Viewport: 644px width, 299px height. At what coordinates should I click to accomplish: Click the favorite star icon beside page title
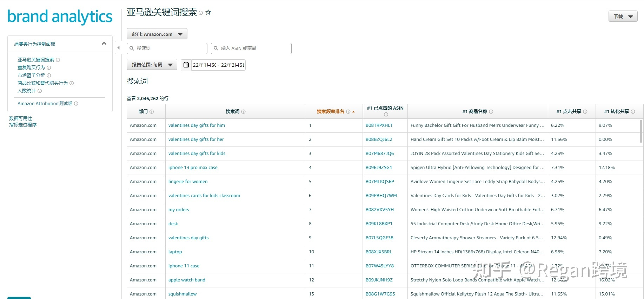pyautogui.click(x=208, y=12)
